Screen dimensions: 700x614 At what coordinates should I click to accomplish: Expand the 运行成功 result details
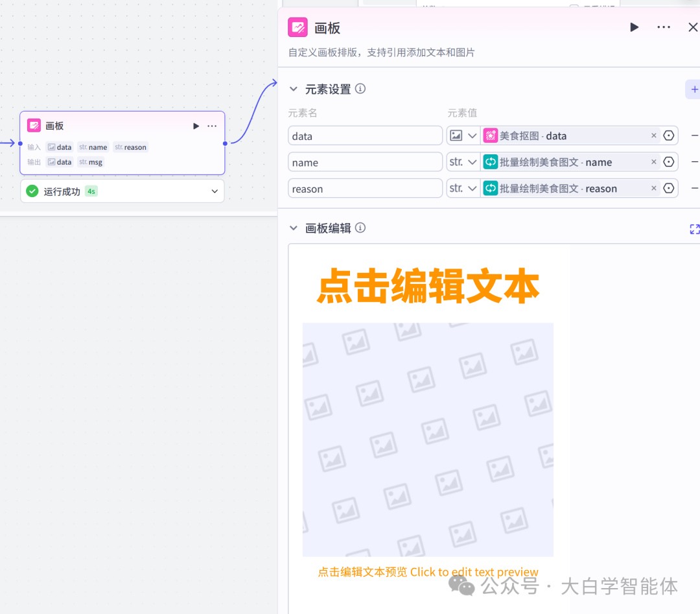(214, 191)
